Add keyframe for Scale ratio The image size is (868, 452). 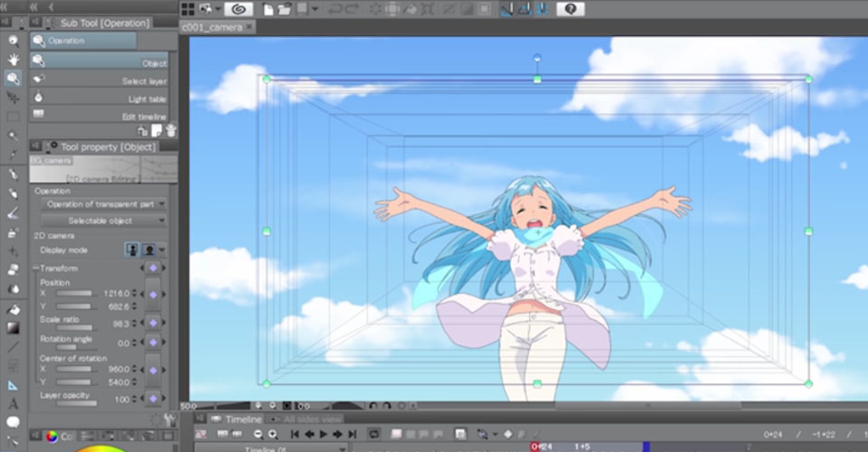point(154,323)
